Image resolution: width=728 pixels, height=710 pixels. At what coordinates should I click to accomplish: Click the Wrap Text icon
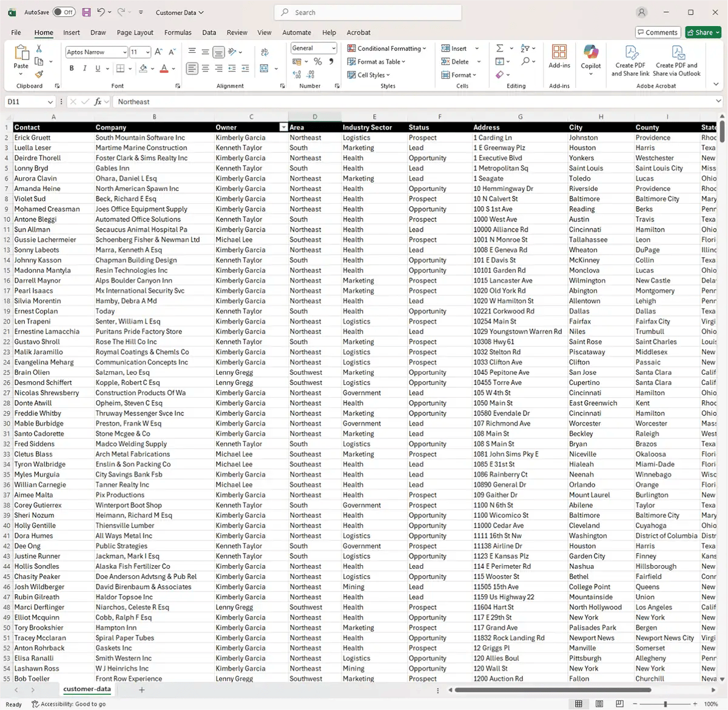(x=265, y=52)
